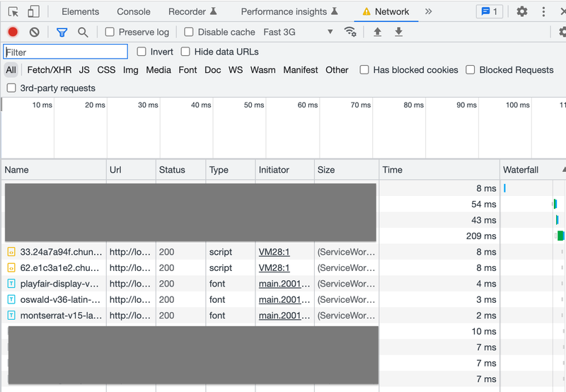Stop recording network log with red button
The width and height of the screenshot is (566, 392).
point(13,32)
